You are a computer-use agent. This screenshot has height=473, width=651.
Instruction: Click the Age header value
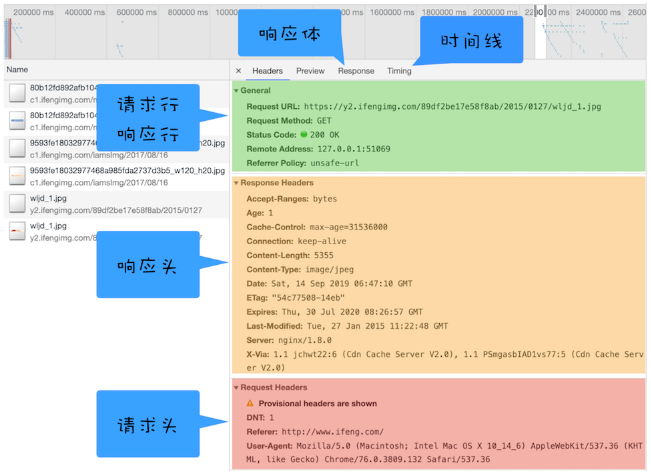(x=270, y=213)
